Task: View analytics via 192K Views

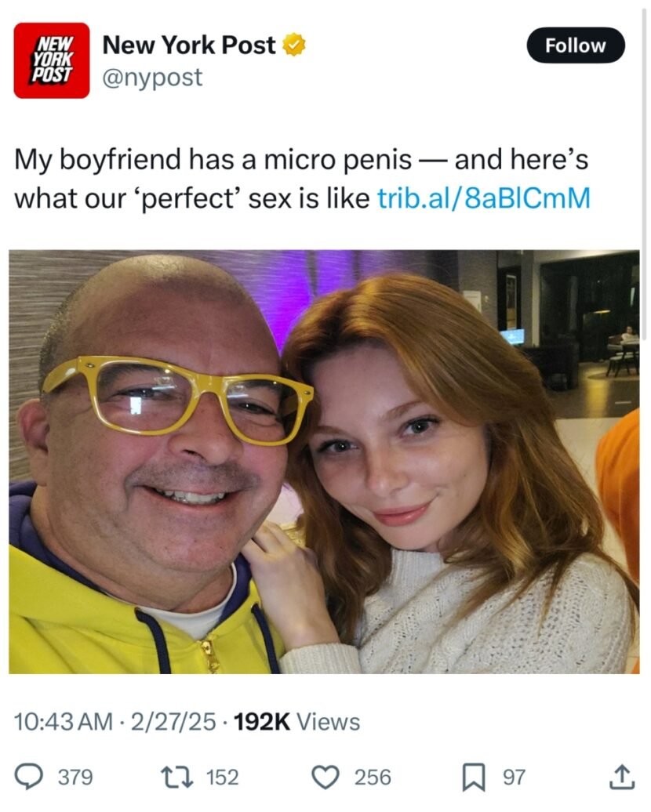Action: point(297,722)
